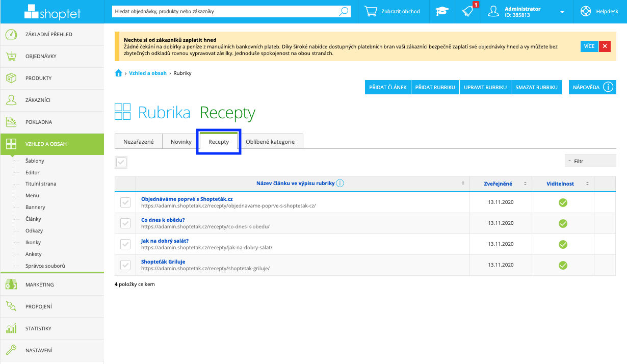
Task: Check the select-all checkbox above the table
Action: (x=121, y=162)
